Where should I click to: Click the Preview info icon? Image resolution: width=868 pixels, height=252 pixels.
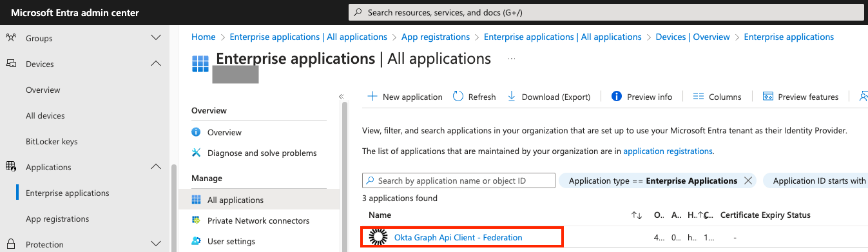pos(616,96)
